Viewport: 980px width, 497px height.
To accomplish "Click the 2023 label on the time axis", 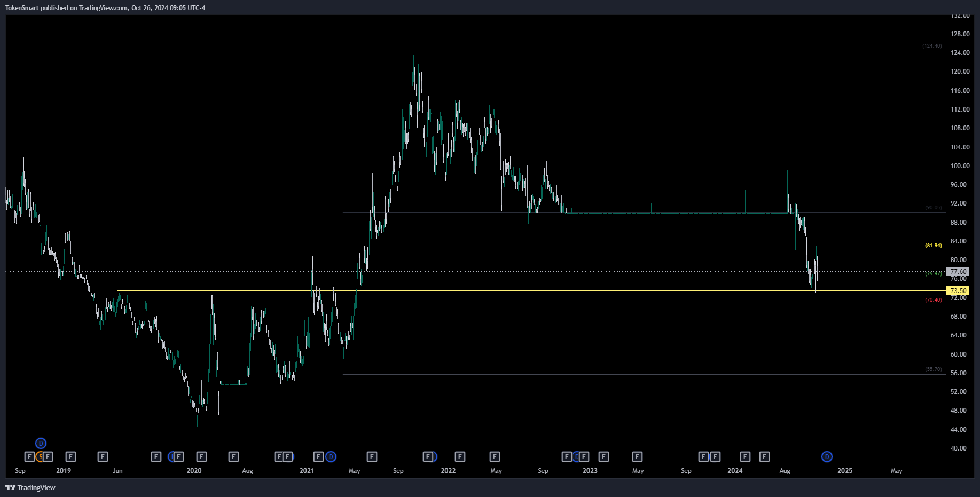I will click(x=590, y=471).
